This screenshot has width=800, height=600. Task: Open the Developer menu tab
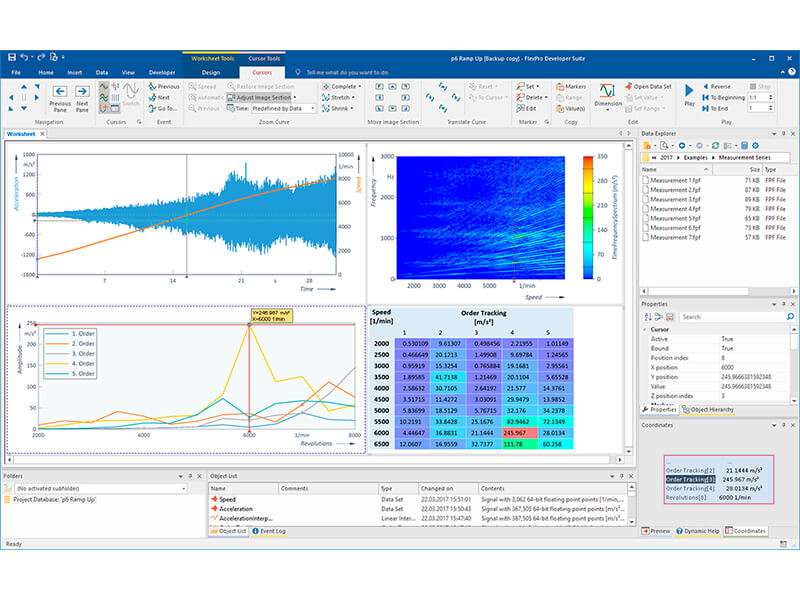(x=162, y=72)
